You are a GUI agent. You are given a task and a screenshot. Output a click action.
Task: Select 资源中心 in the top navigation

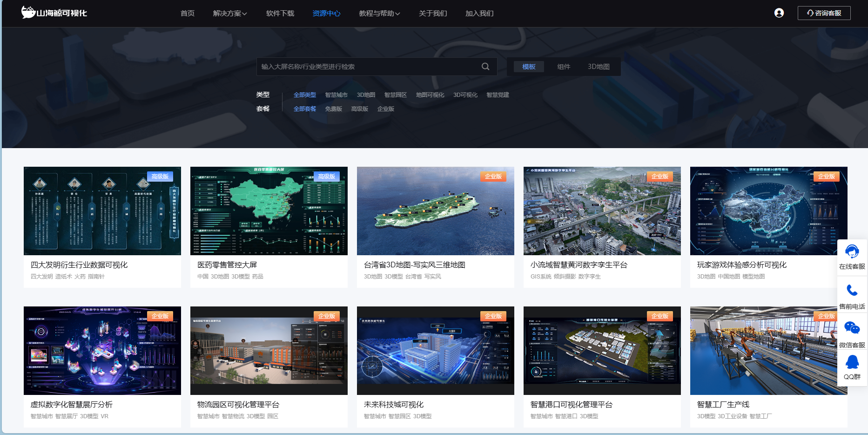click(x=326, y=14)
